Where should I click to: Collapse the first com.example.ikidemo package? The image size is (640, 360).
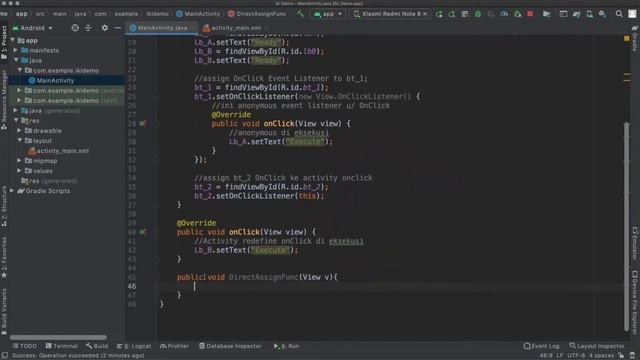(20, 70)
